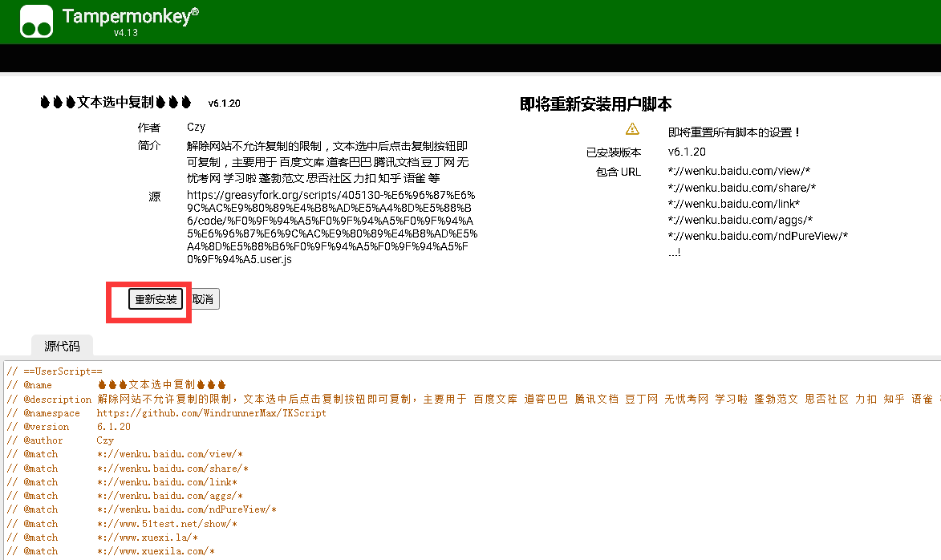
Task: Click the Tampermonkey logo icon
Action: (x=36, y=22)
